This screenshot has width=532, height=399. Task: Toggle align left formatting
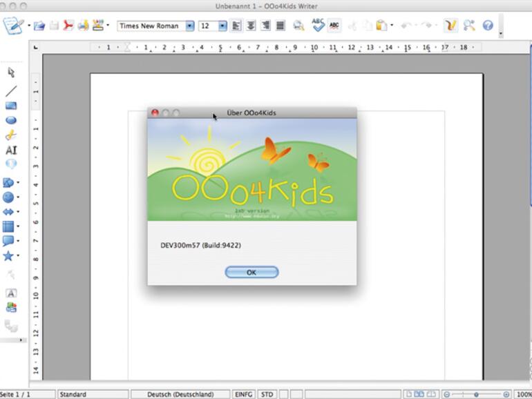(x=236, y=26)
